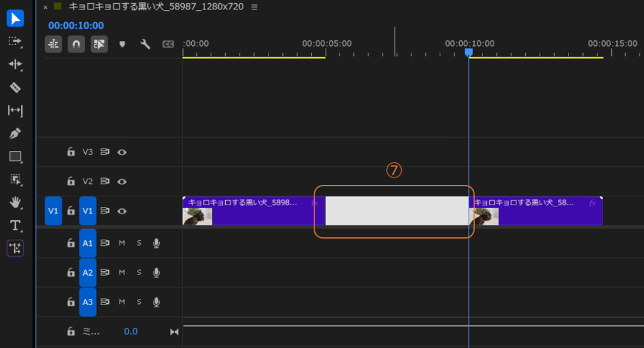Image resolution: width=644 pixels, height=348 pixels.
Task: Select the Rectangle tool
Action: pos(15,157)
